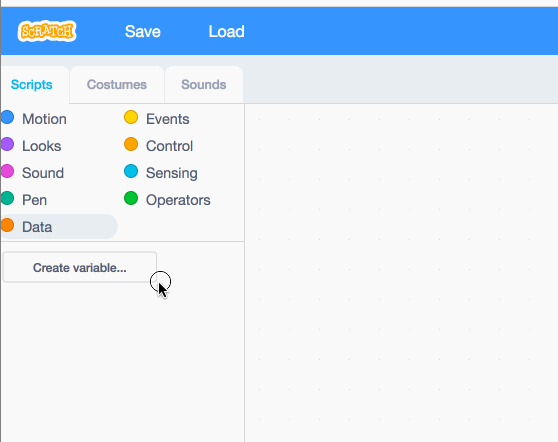Switch to the Costumes tab

point(117,85)
